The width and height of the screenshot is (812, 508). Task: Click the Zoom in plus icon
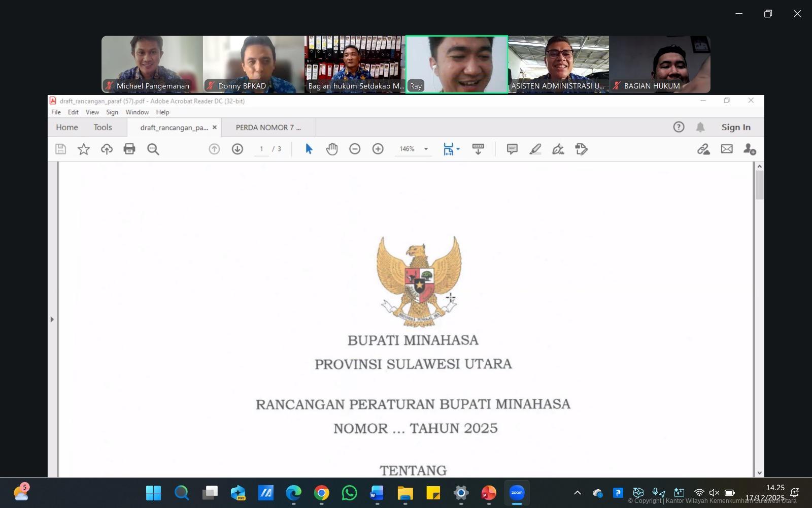point(378,149)
